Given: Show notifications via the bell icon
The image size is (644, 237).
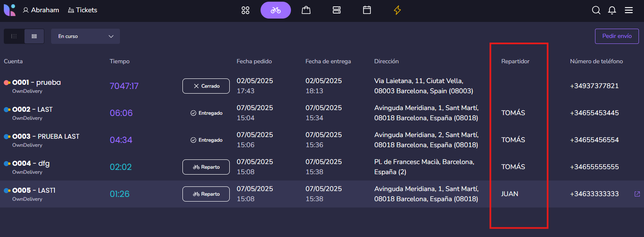Looking at the screenshot, I should coord(612,10).
